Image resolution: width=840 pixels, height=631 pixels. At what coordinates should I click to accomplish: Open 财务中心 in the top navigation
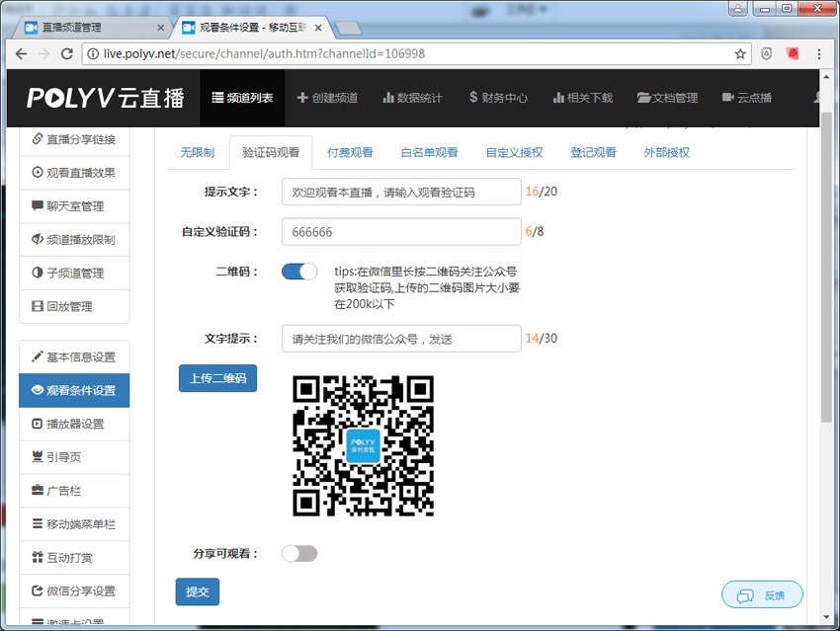(498, 98)
